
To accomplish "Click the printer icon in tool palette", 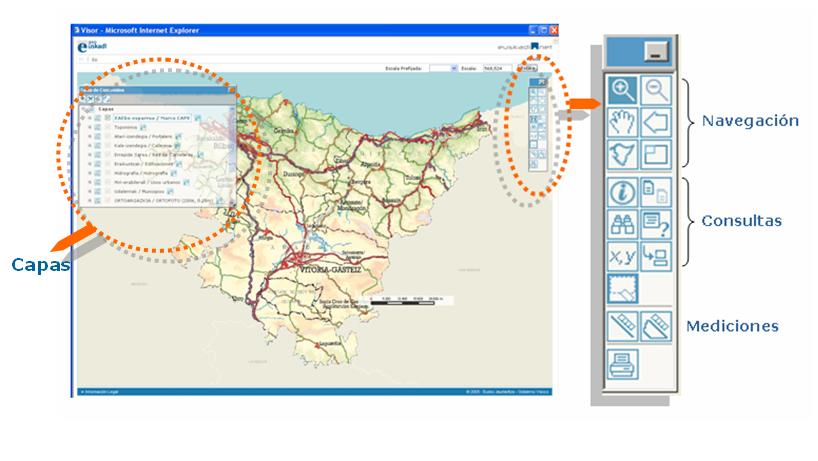I will point(623,361).
